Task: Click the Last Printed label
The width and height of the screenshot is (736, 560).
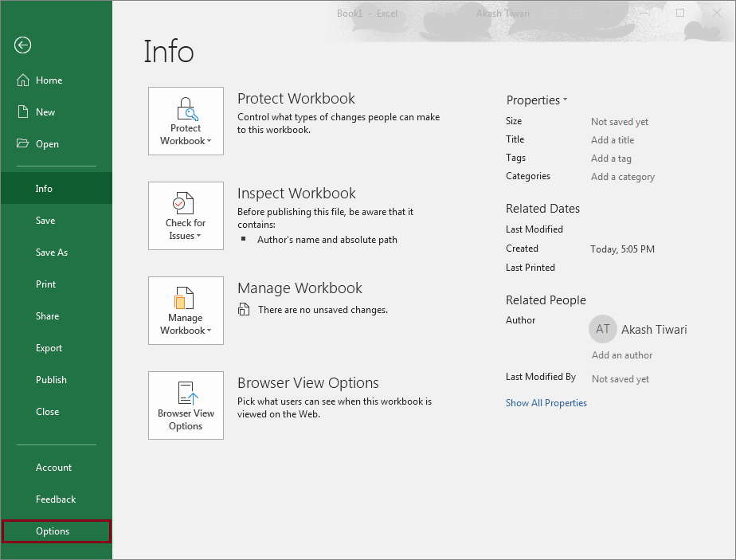Action: point(530,267)
